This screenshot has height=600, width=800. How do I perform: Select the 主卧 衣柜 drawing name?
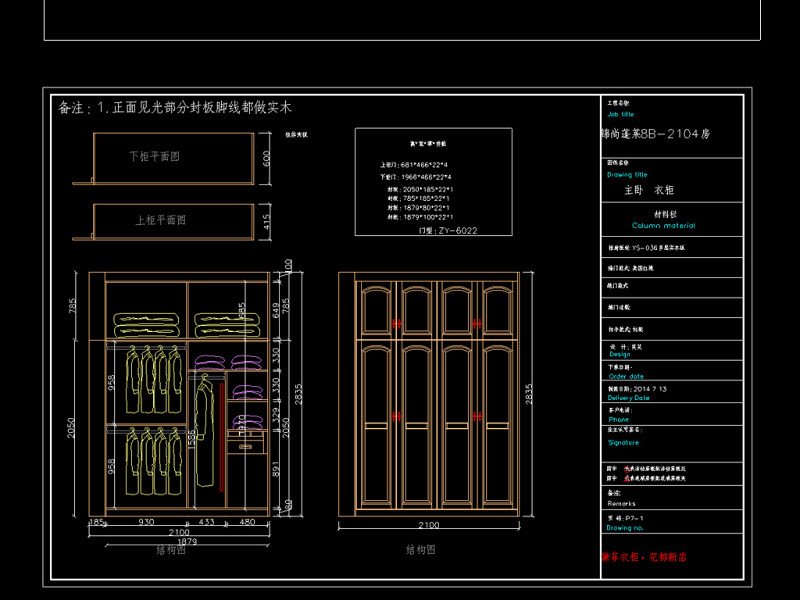point(649,190)
